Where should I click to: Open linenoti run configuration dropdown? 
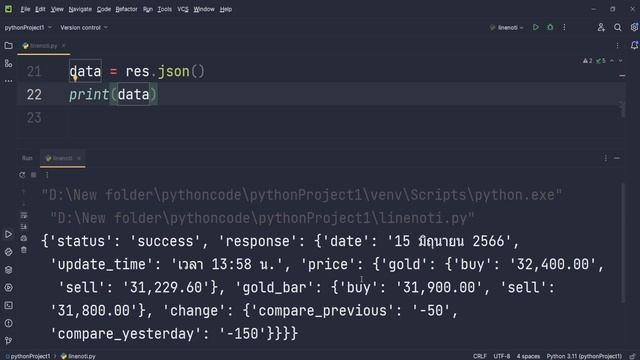(x=507, y=27)
